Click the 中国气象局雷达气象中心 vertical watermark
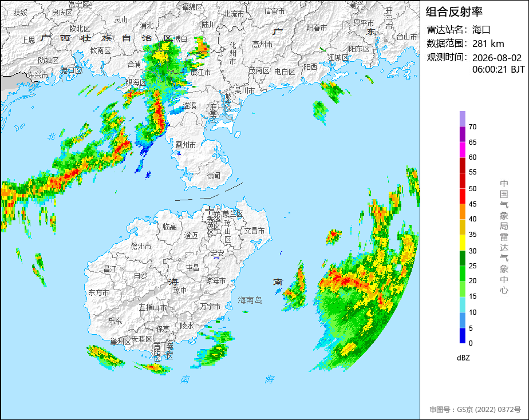 click(504, 237)
